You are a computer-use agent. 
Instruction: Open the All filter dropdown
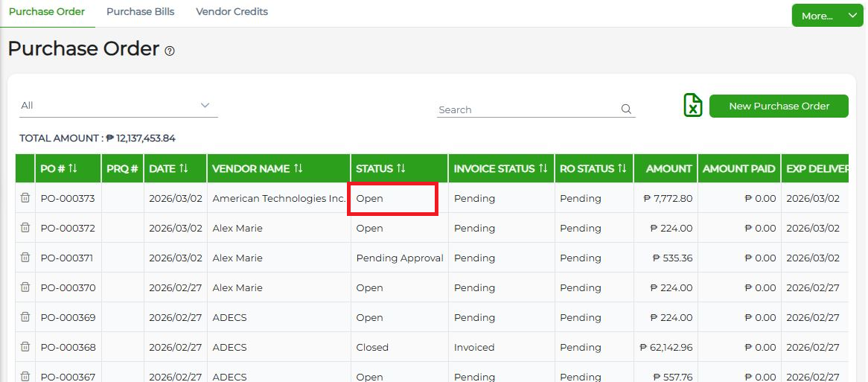pos(118,106)
